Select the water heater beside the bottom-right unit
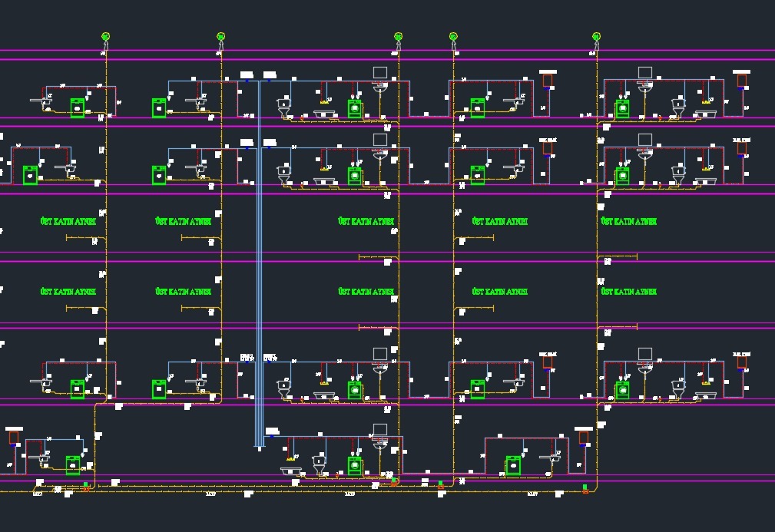Image resolution: width=775 pixels, height=532 pixels. 583,438
